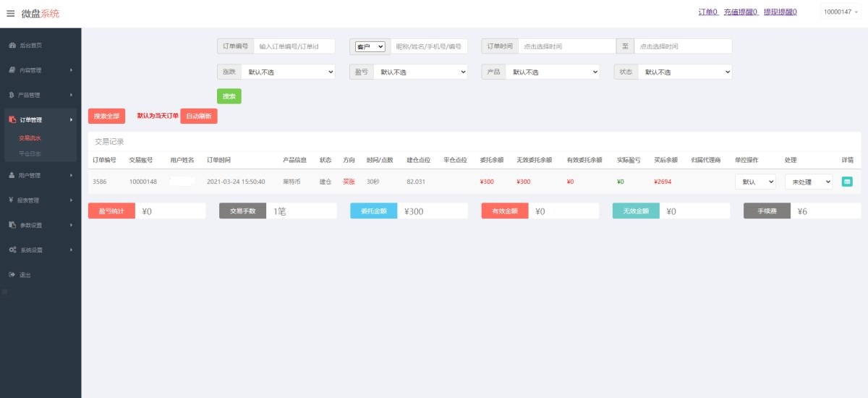The height and width of the screenshot is (398, 868).
Task: Open the 涨跌 filter dropdown
Action: click(289, 72)
